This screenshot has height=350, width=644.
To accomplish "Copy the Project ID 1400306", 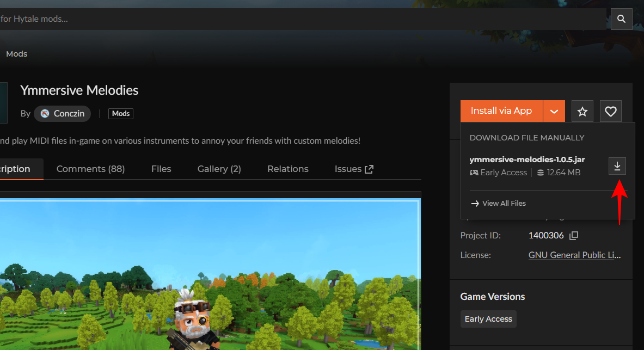I will (x=574, y=235).
